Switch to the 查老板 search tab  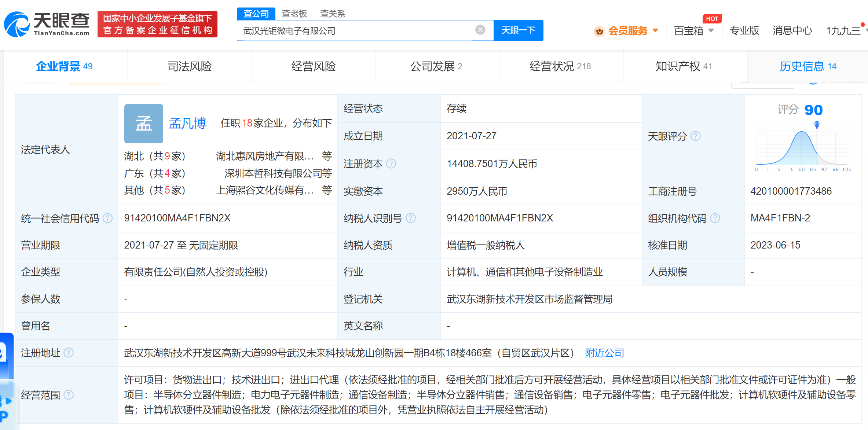294,14
